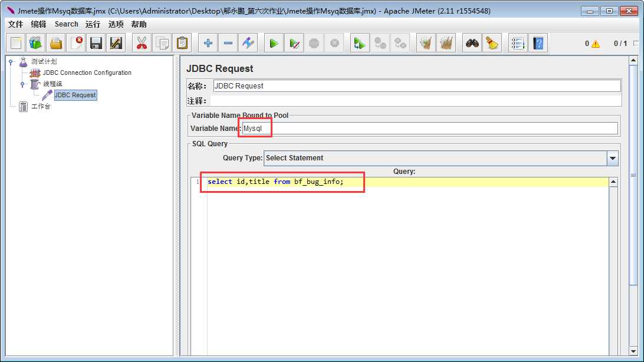The width and height of the screenshot is (644, 362).
Task: Open the 文件 menu
Action: 15,24
